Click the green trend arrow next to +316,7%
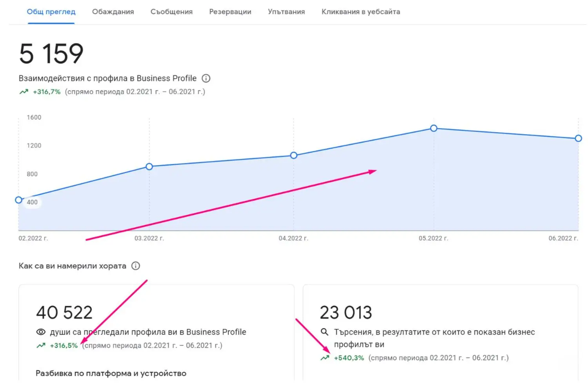 click(24, 91)
